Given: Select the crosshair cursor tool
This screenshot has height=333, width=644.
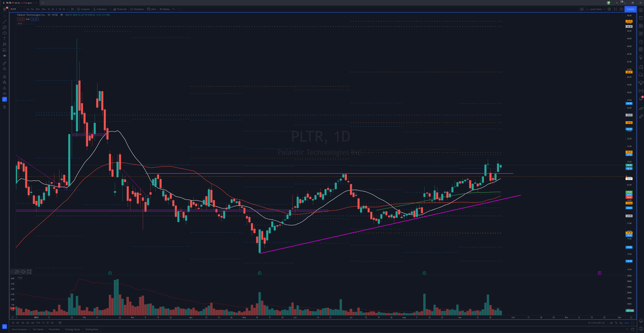Looking at the screenshot, I should tap(4, 16).
